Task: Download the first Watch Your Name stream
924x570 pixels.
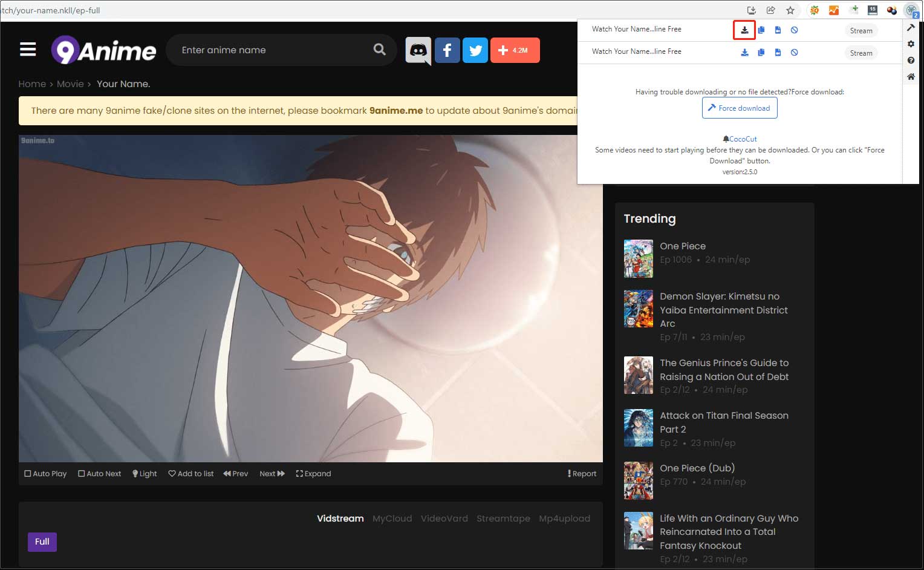Action: [744, 30]
